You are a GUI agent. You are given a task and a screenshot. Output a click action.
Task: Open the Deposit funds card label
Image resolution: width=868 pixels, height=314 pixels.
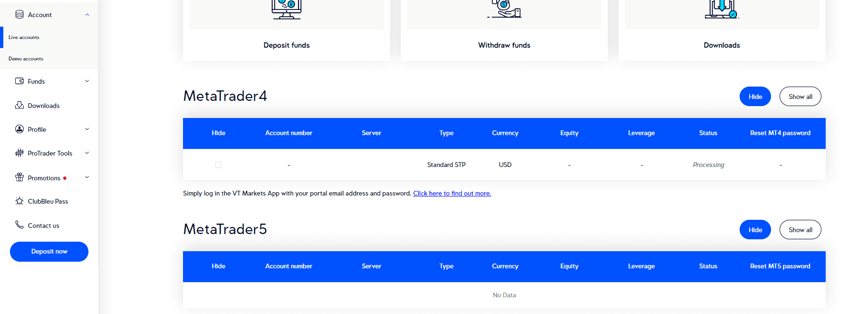287,45
